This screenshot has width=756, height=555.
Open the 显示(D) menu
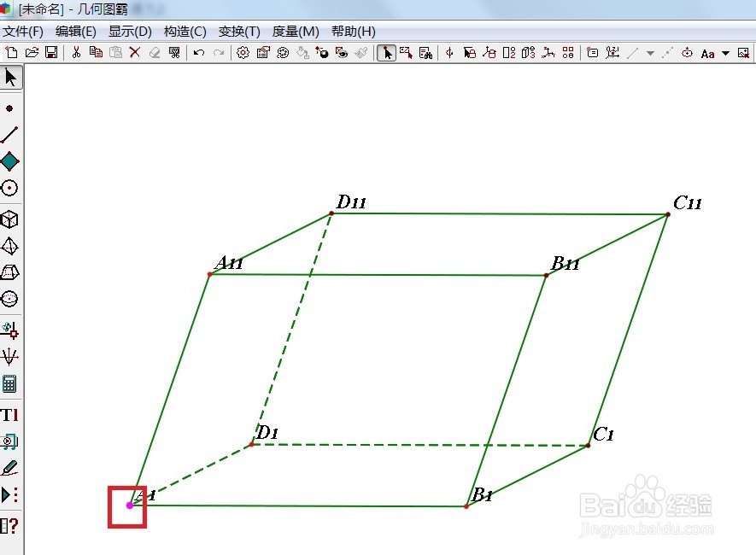130,32
